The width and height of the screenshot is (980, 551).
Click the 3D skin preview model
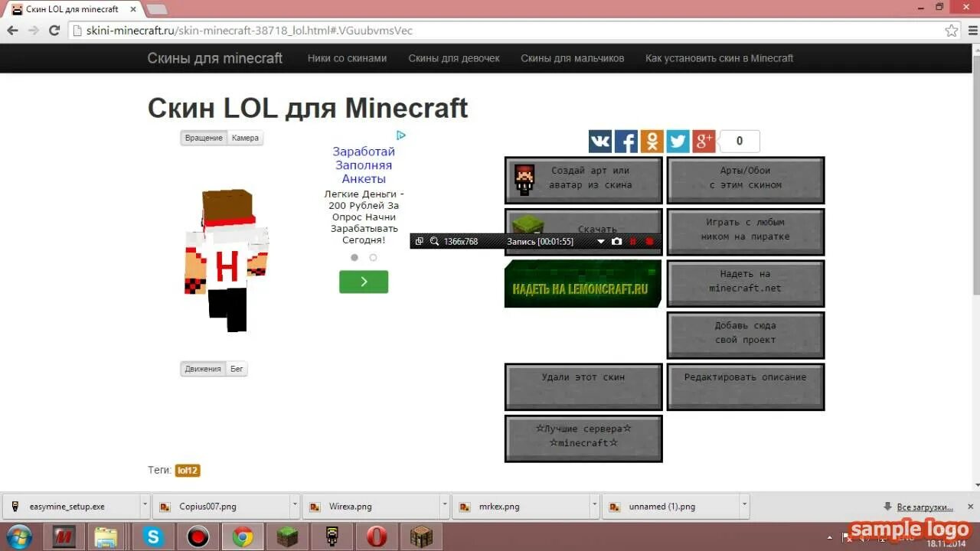point(226,260)
